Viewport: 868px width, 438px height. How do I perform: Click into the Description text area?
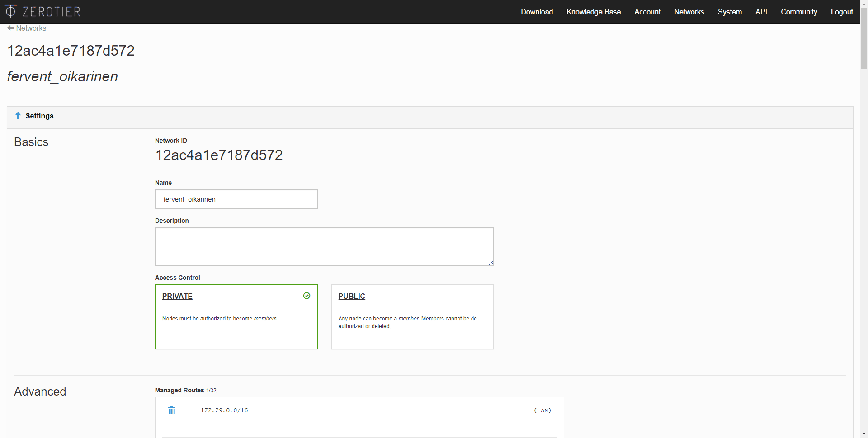click(324, 246)
